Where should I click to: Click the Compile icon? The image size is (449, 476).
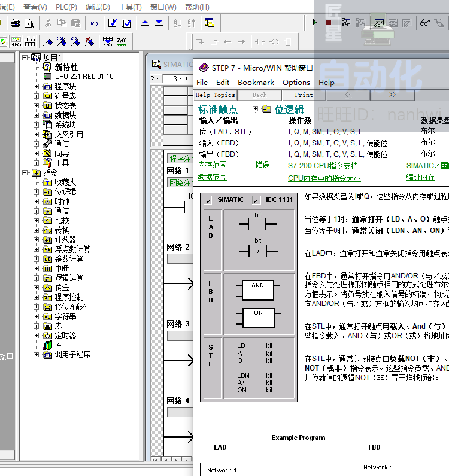click(113, 23)
